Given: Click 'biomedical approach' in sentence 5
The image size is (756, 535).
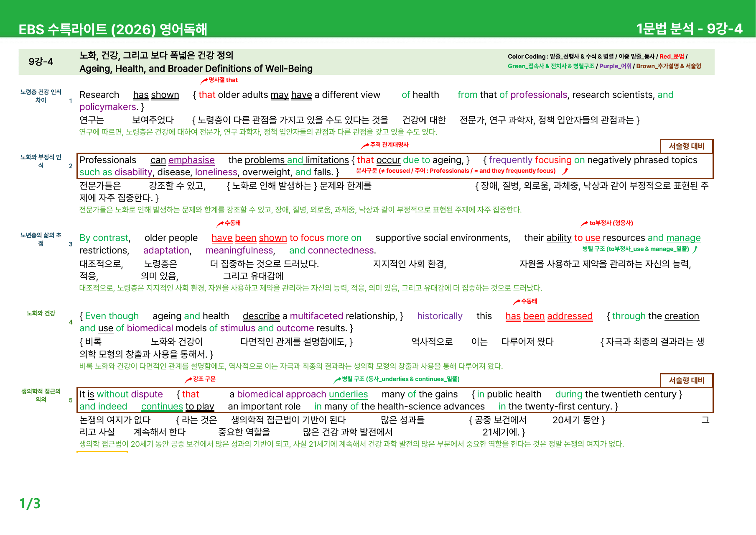Looking at the screenshot, I should coord(281,394).
